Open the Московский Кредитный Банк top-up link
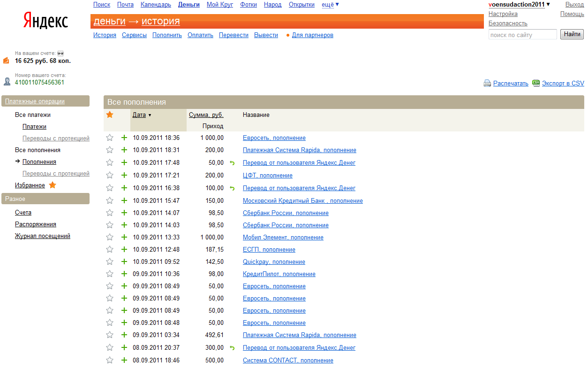 [302, 201]
